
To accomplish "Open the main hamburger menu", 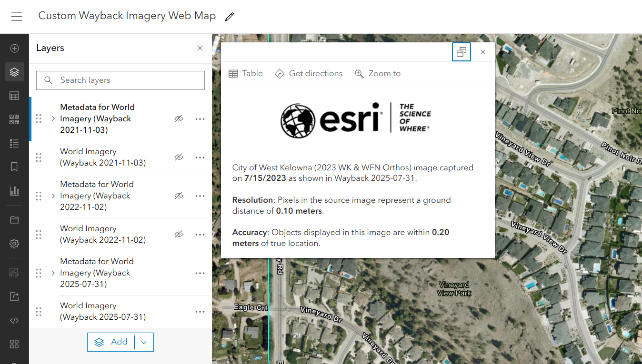I will [x=17, y=17].
